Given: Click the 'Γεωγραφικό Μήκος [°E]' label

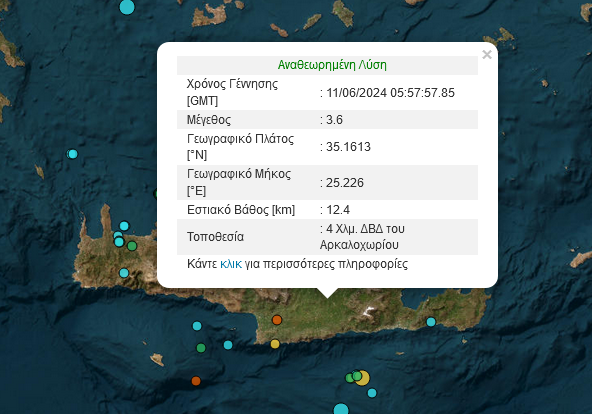Looking at the screenshot, I should point(239,182).
